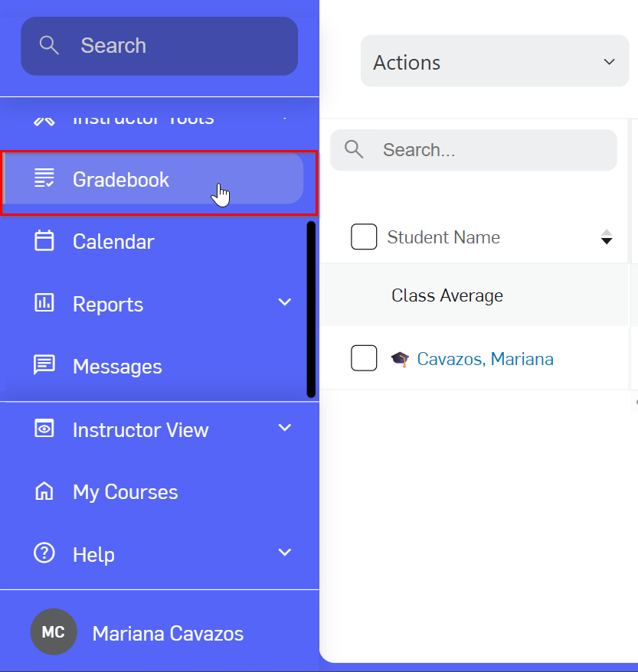The image size is (638, 672).
Task: Click the Gradebook list icon
Action: click(x=44, y=178)
